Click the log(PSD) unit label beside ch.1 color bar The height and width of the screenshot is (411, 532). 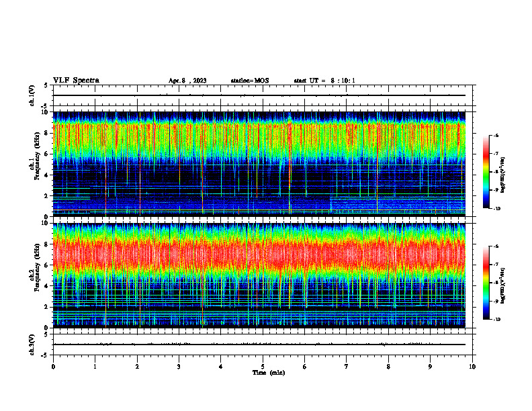[503, 175]
